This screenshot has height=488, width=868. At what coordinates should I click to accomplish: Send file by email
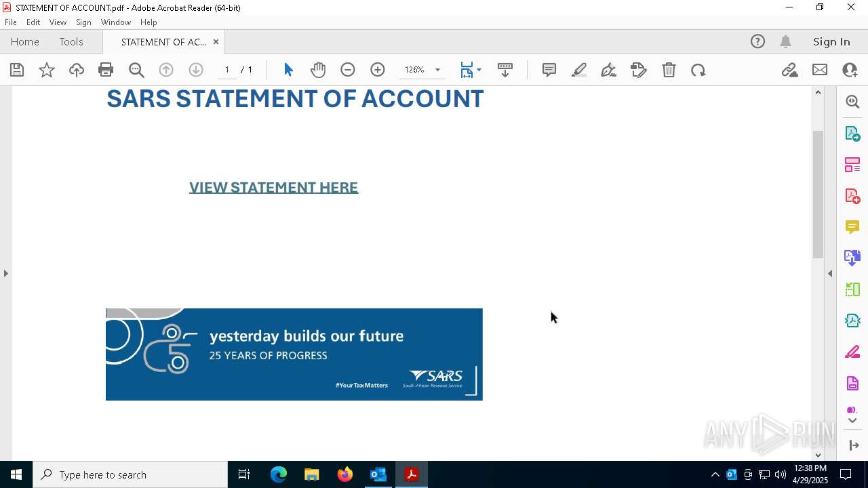coord(820,70)
